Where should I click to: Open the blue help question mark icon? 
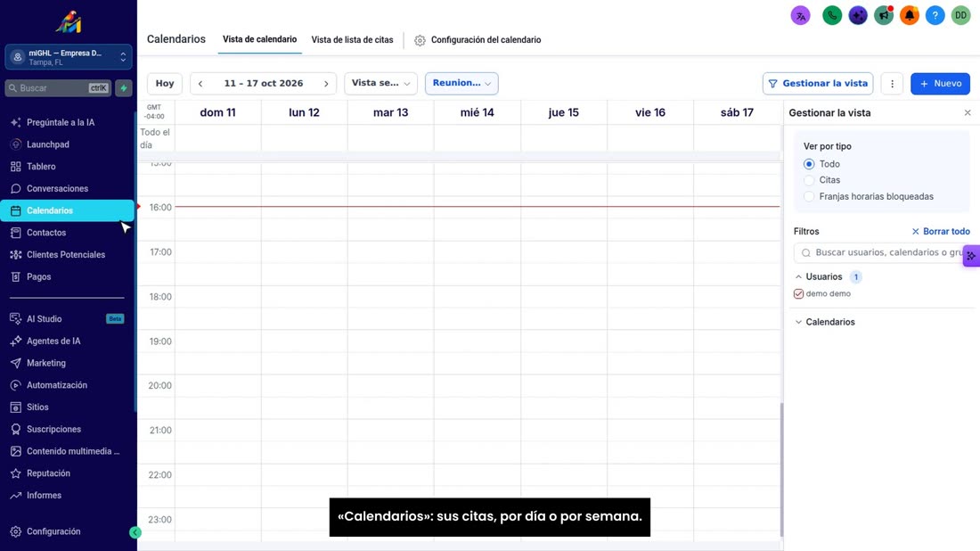[935, 16]
